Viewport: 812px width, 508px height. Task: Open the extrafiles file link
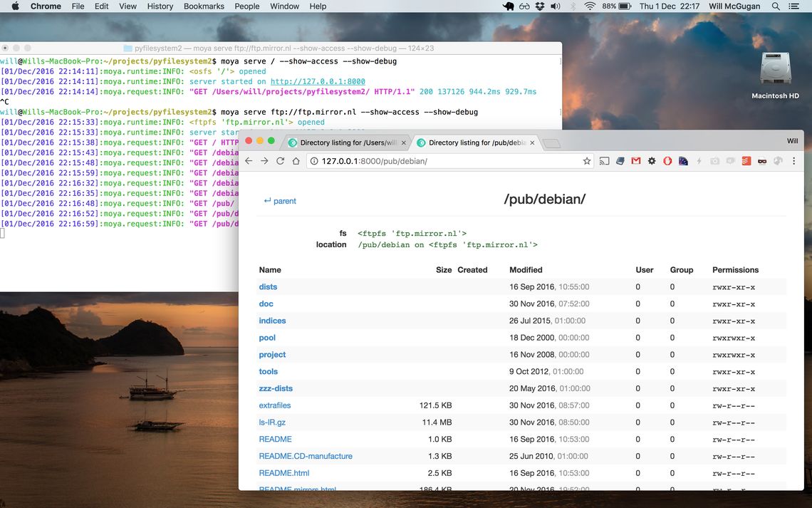(x=275, y=405)
